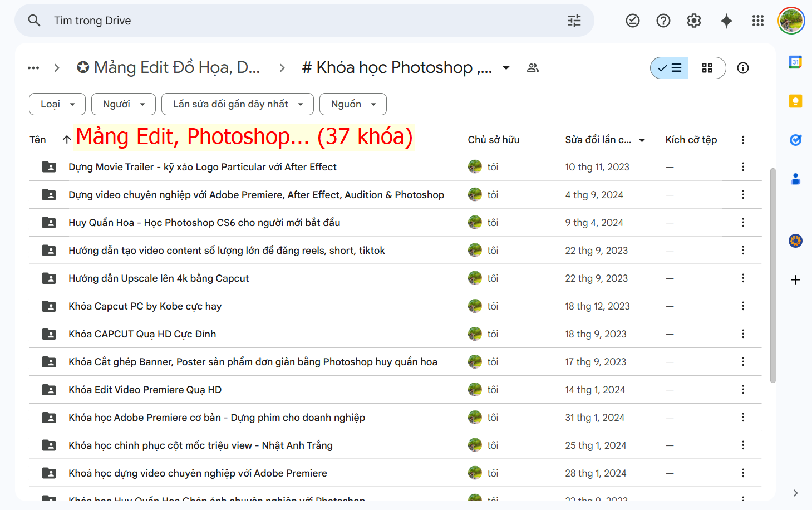
Task: Open the Help question mark menu
Action: pos(663,21)
